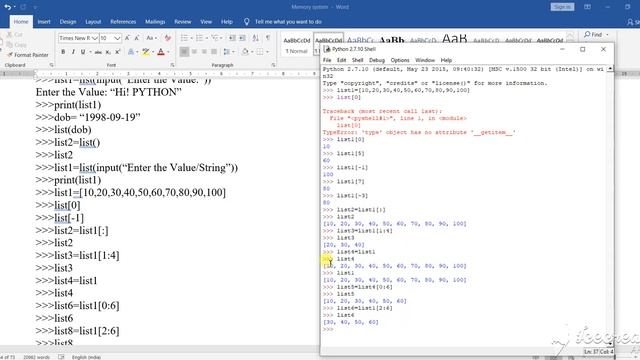Click the Sign in button
This screenshot has width=640, height=360.
click(562, 7)
